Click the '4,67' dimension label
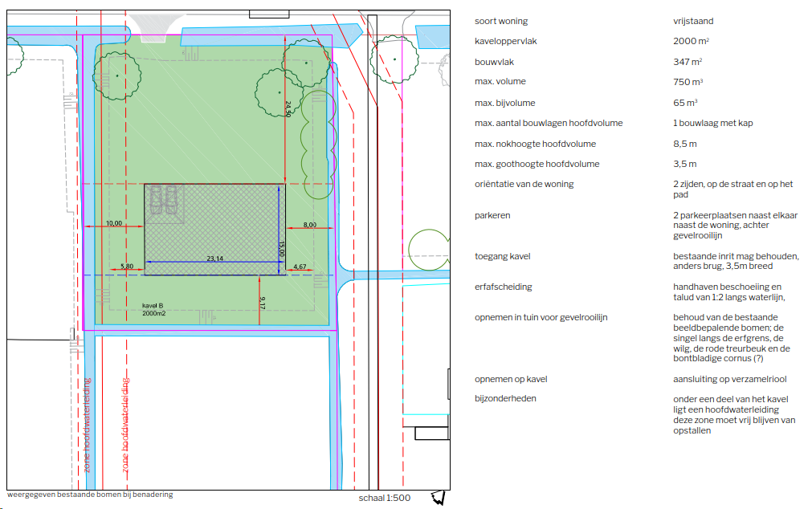This screenshot has width=812, height=509. (300, 267)
